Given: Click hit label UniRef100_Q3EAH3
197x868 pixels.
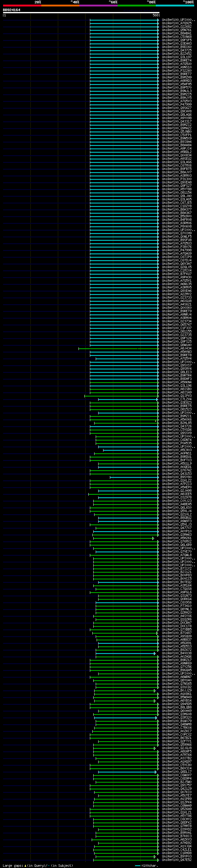Looking at the screenshot, I should click(176, 44).
